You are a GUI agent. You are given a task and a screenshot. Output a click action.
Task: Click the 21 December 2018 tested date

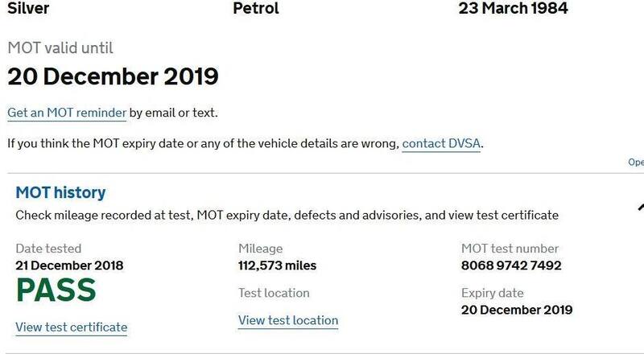click(70, 265)
